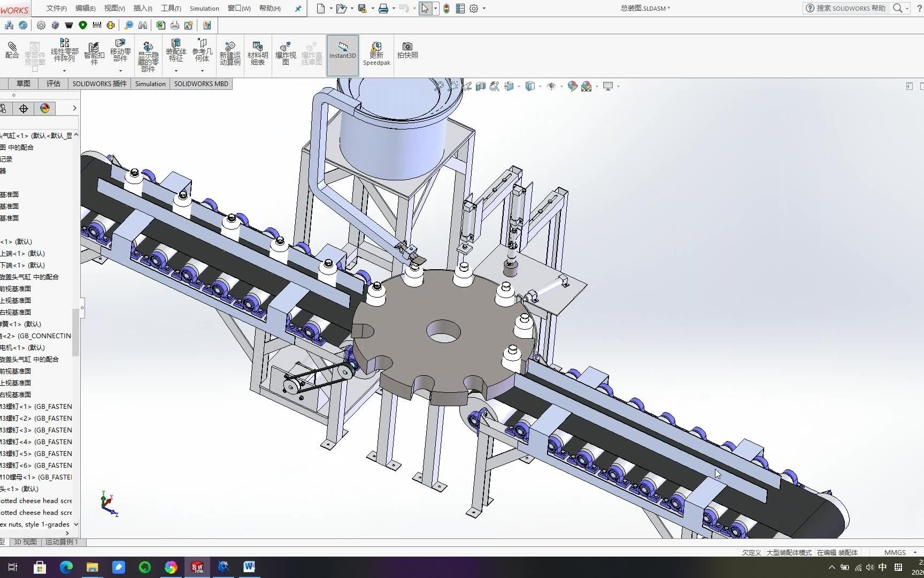
Task: Click Update Speedpak (更新 Speedpak)
Action: [376, 54]
